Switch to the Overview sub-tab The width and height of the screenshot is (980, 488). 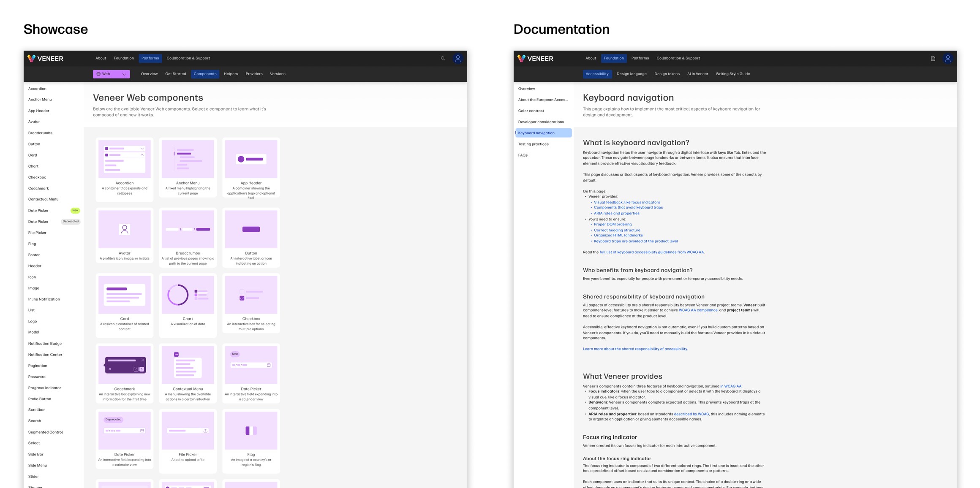pyautogui.click(x=149, y=74)
